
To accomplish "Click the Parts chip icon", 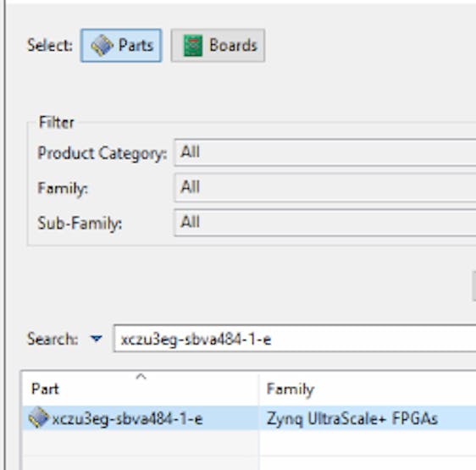I will 102,46.
